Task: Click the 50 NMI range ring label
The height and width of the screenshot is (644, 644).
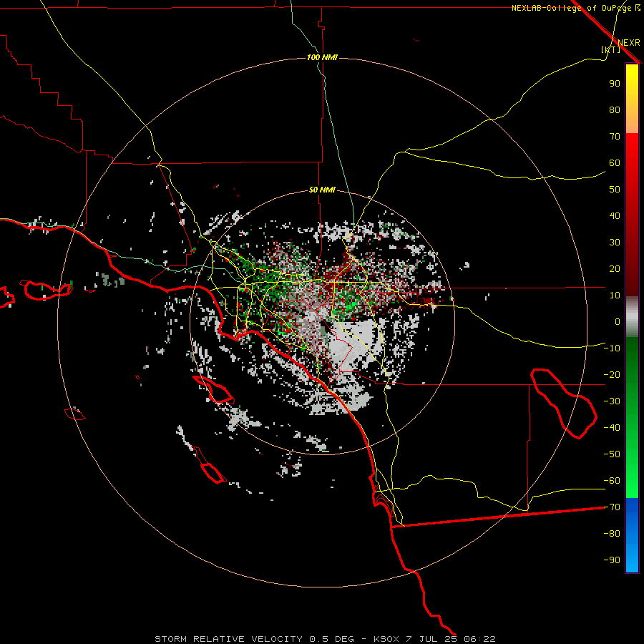Action: [322, 190]
